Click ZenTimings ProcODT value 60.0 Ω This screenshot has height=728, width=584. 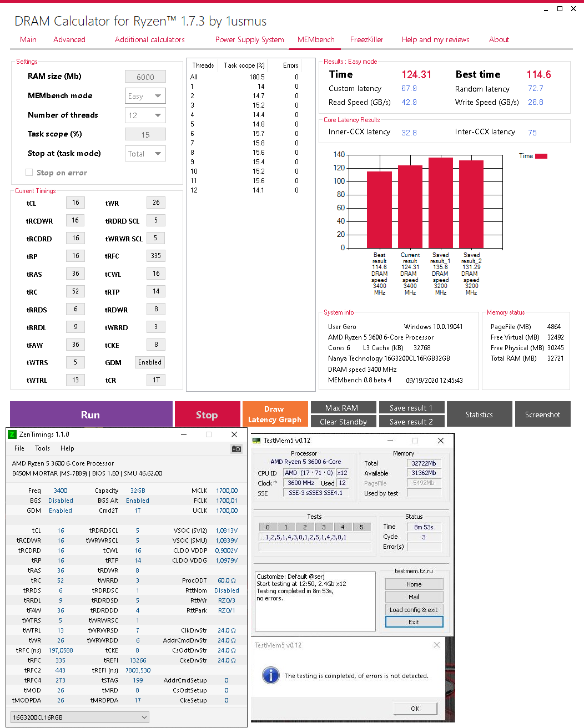pos(226,580)
